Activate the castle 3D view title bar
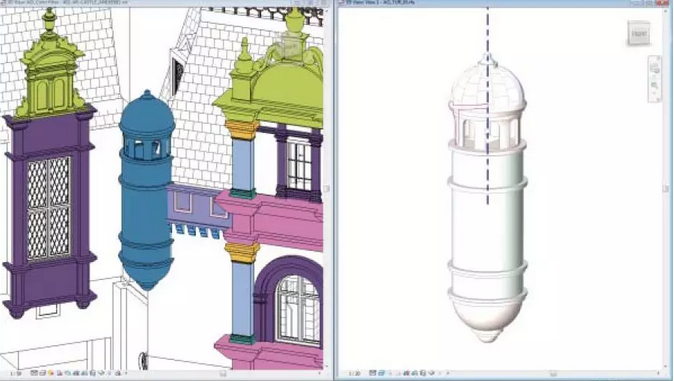Image resolution: width=674 pixels, height=381 pixels. pyautogui.click(x=163, y=3)
